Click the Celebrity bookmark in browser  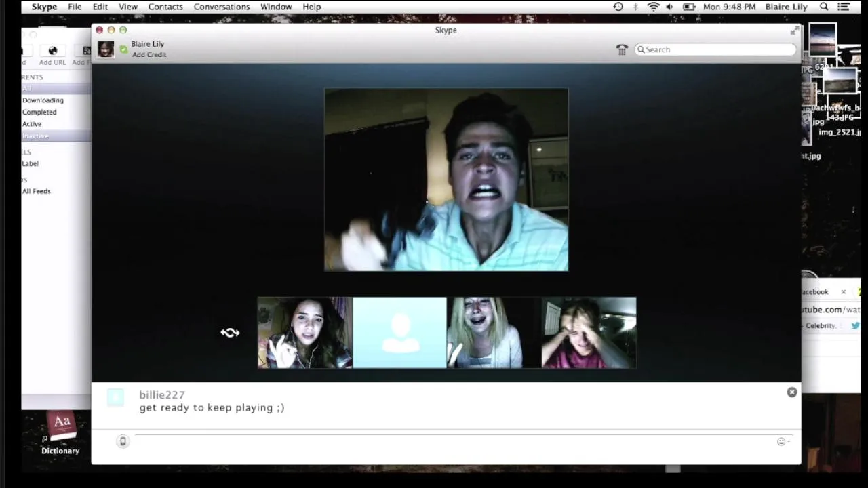point(821,326)
